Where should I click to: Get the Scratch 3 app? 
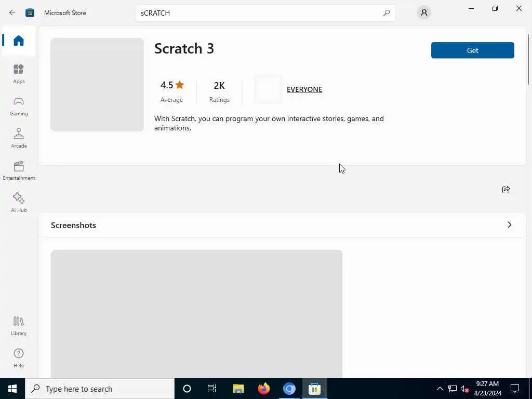pyautogui.click(x=472, y=50)
